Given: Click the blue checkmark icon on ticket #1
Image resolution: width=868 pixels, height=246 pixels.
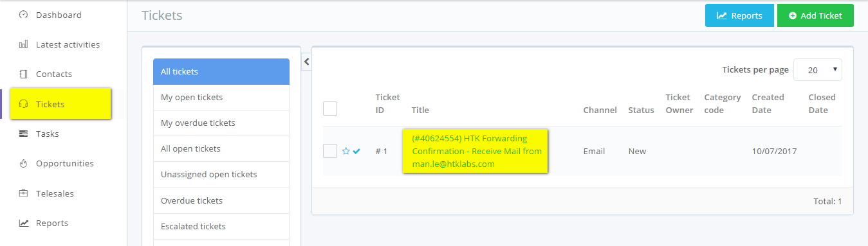Looking at the screenshot, I should (x=356, y=151).
